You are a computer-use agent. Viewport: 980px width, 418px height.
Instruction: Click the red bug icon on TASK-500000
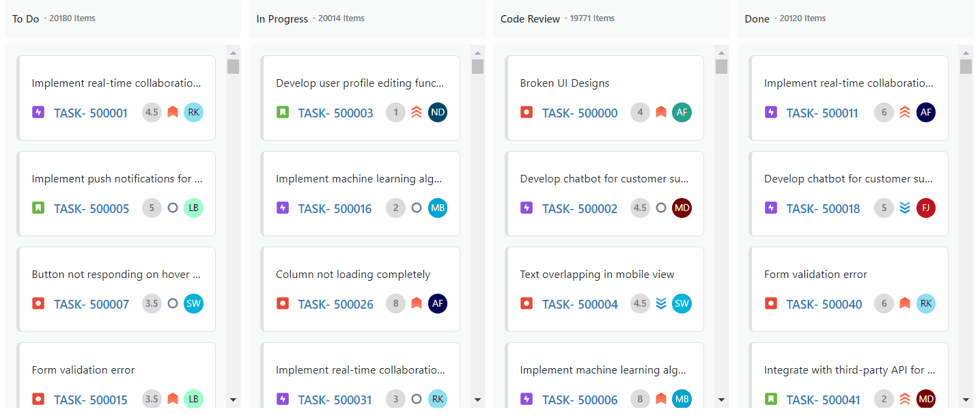point(526,112)
